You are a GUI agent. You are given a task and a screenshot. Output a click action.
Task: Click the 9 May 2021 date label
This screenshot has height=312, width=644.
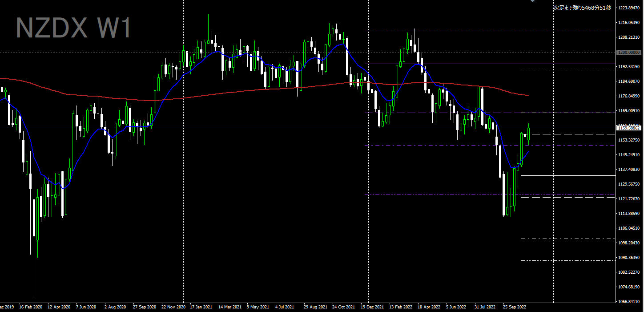258,307
